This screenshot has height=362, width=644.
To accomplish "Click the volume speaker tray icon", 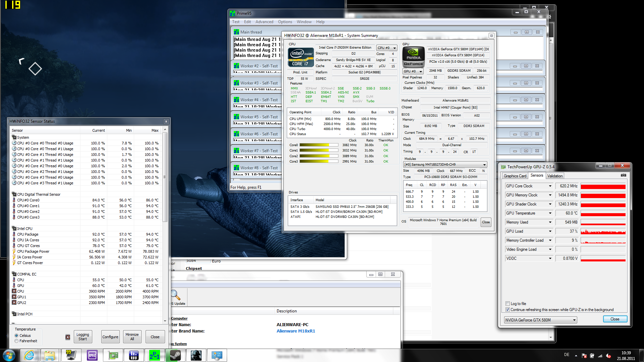I will coord(608,356).
